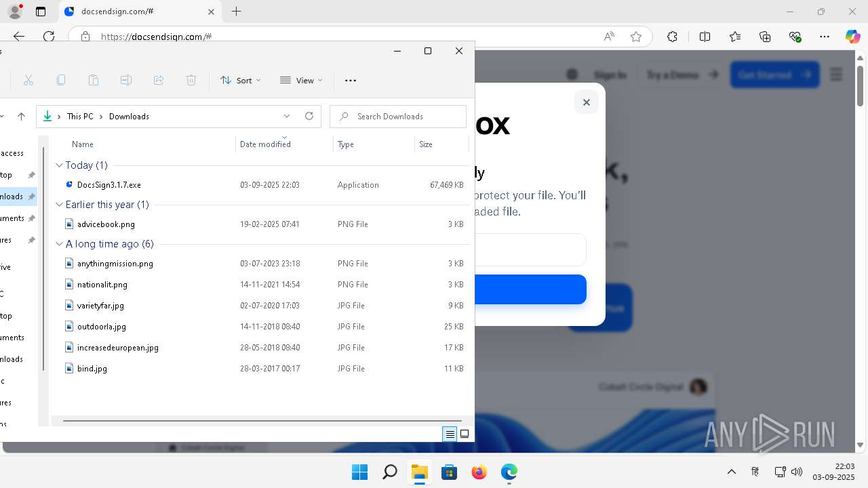Refresh the Downloads folder view
Viewport: 868px width, 488px height.
pyautogui.click(x=309, y=116)
